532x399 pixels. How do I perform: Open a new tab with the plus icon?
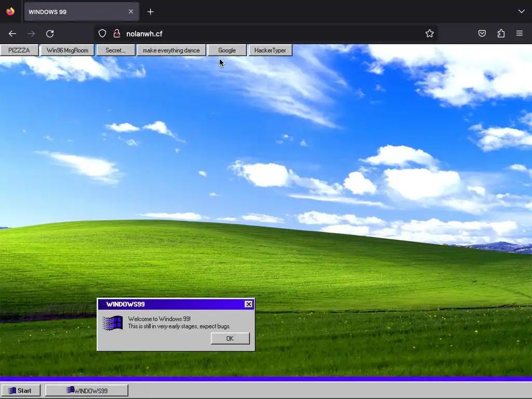150,12
